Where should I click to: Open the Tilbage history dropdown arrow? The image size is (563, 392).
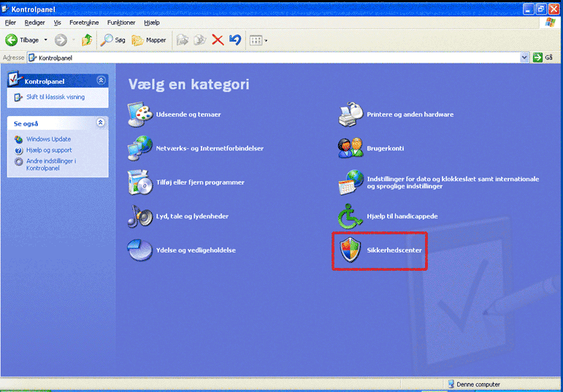pyautogui.click(x=45, y=40)
